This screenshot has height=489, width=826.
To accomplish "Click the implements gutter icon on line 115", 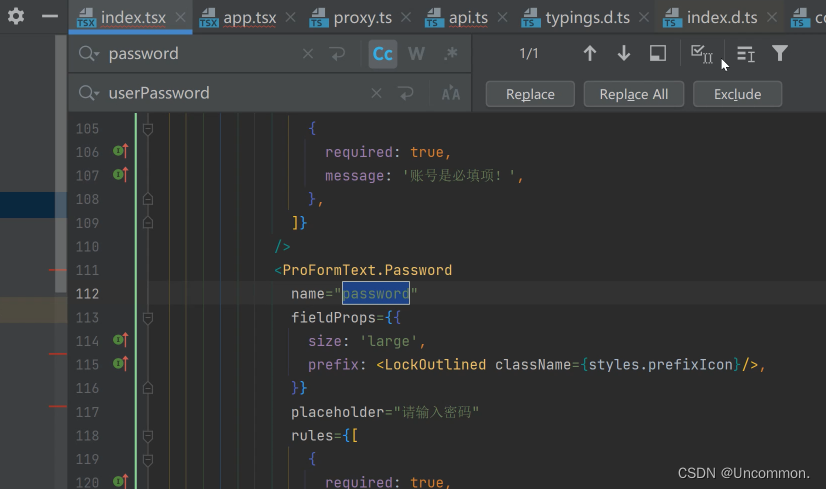I will [x=121, y=364].
